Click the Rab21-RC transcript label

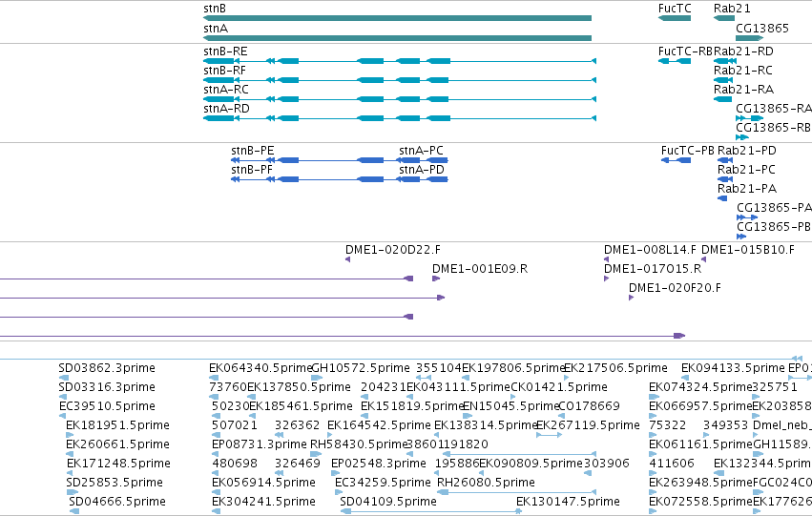pos(743,71)
